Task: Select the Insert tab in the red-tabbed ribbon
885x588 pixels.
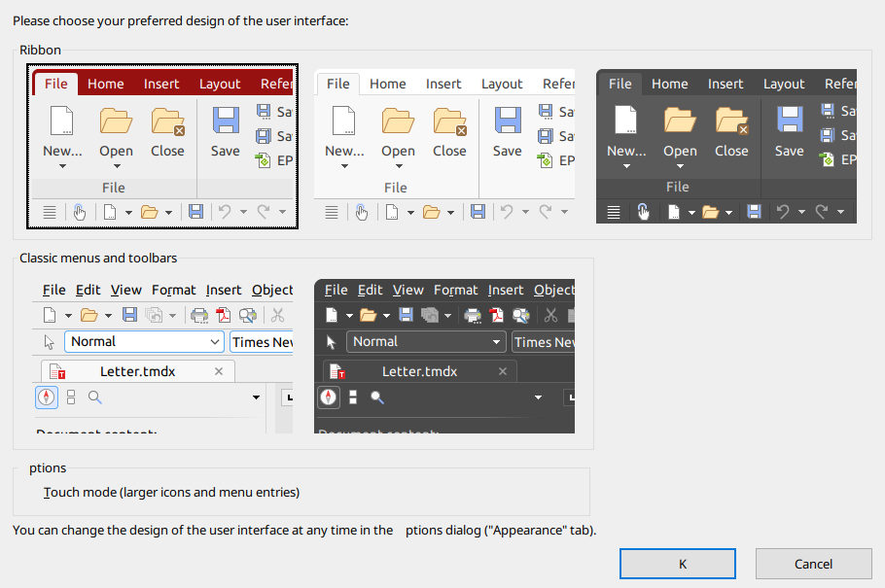Action: 161,84
